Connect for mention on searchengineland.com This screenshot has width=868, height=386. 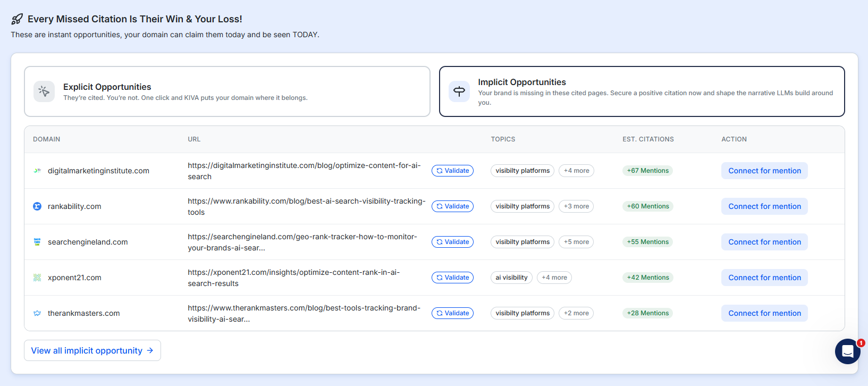(x=764, y=242)
